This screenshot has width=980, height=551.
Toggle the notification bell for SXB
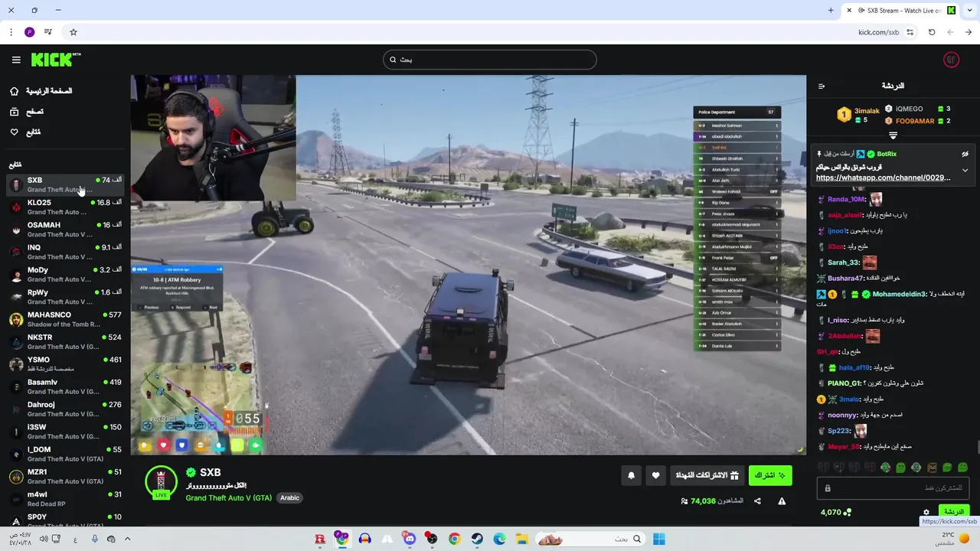point(631,475)
